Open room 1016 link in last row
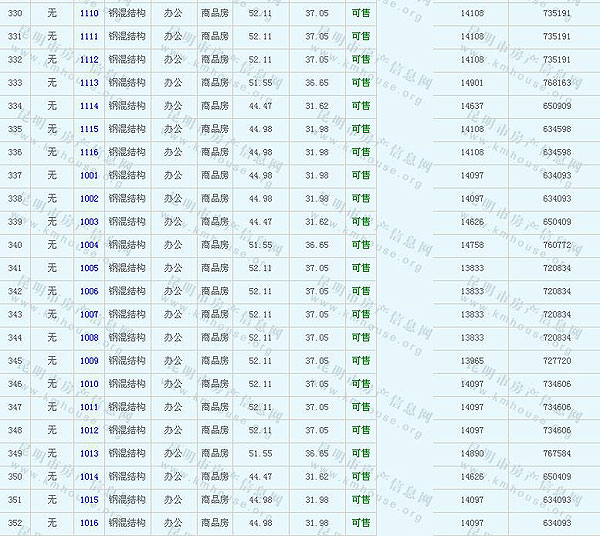The height and width of the screenshot is (536, 600). (89, 523)
